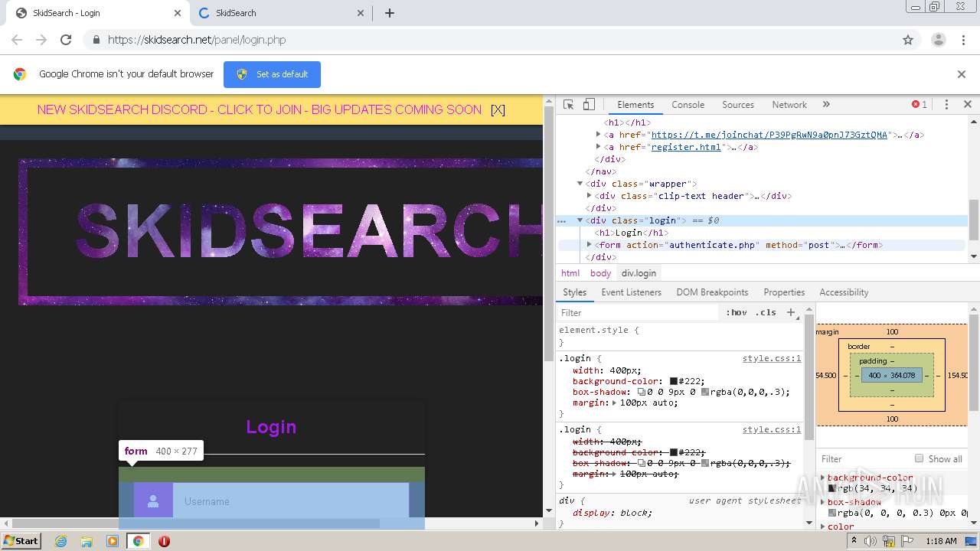Switch to the Network tab
The image size is (980, 551).
click(789, 105)
